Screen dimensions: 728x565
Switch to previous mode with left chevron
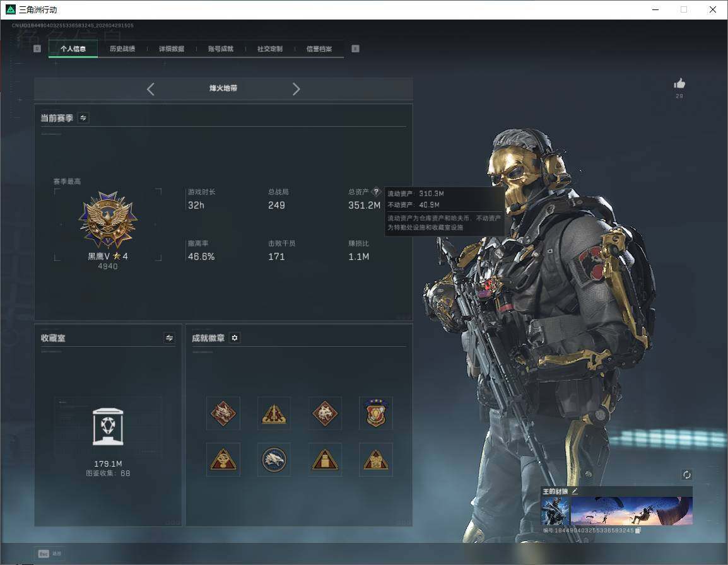(x=150, y=89)
